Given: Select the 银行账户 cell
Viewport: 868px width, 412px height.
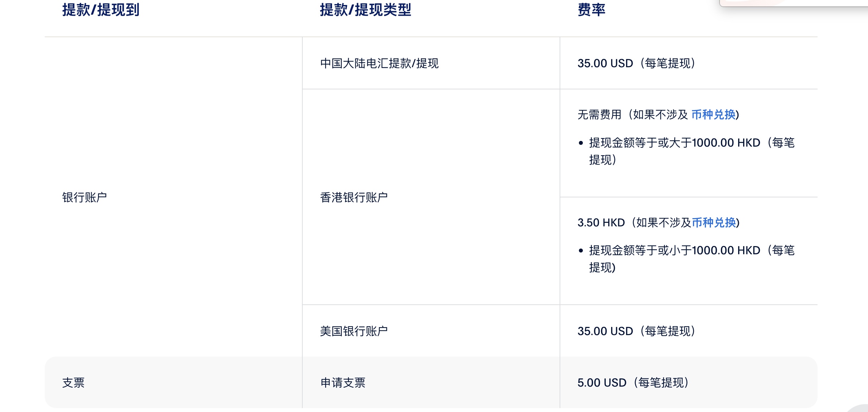Looking at the screenshot, I should [84, 197].
